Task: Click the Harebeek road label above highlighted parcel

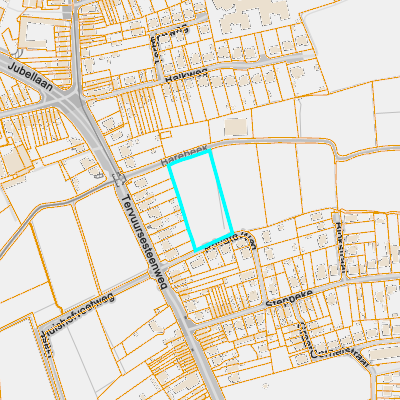Action: (x=184, y=156)
